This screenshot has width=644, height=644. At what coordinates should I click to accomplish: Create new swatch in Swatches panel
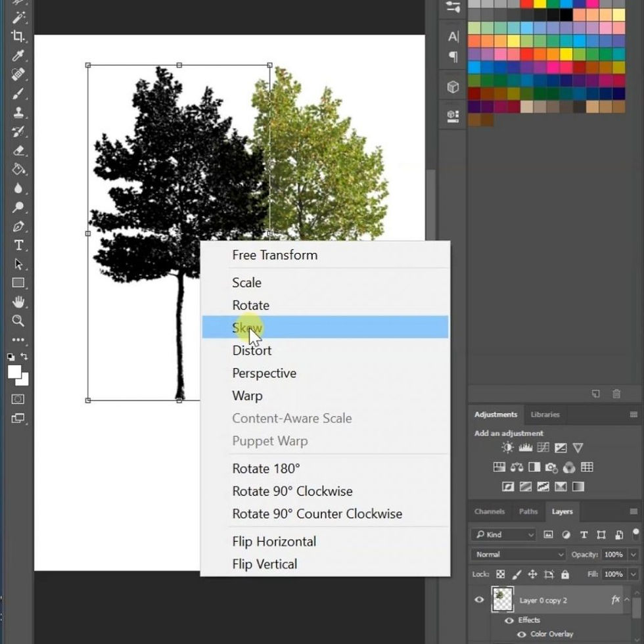point(596,394)
